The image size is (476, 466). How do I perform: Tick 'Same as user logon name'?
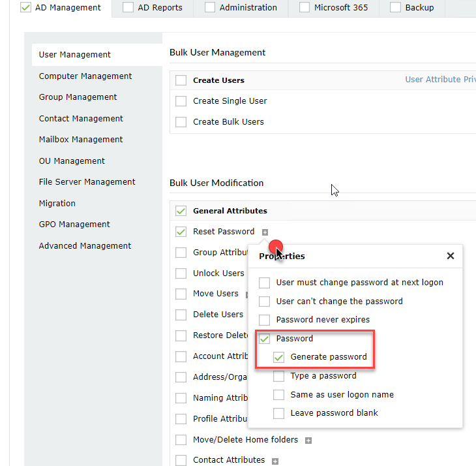(279, 395)
